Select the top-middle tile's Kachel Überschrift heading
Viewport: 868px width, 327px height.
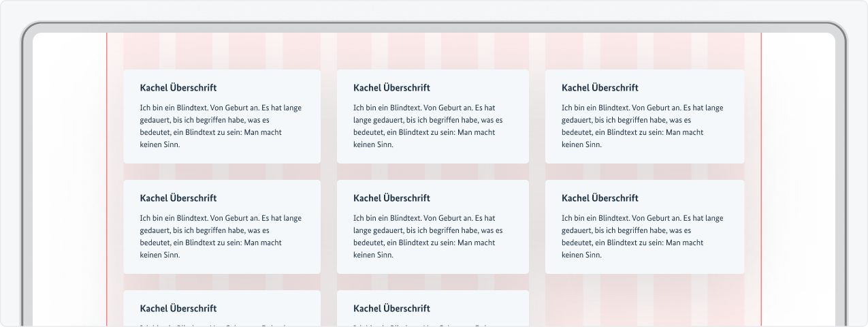(x=391, y=88)
